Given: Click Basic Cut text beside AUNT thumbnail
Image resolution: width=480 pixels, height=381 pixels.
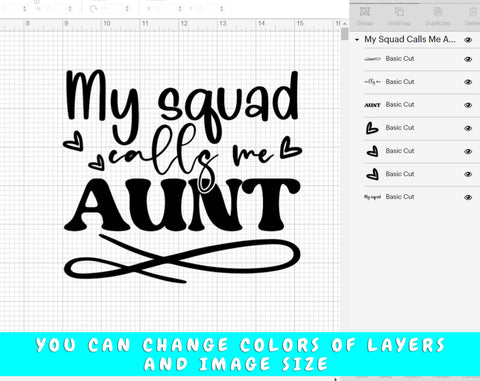Looking at the screenshot, I should pos(400,104).
